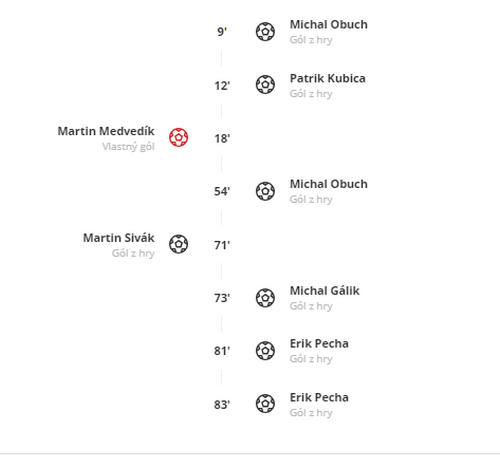Image resolution: width=500 pixels, height=468 pixels.
Task: Click the goal ball icon at 12'
Action: coord(265,85)
